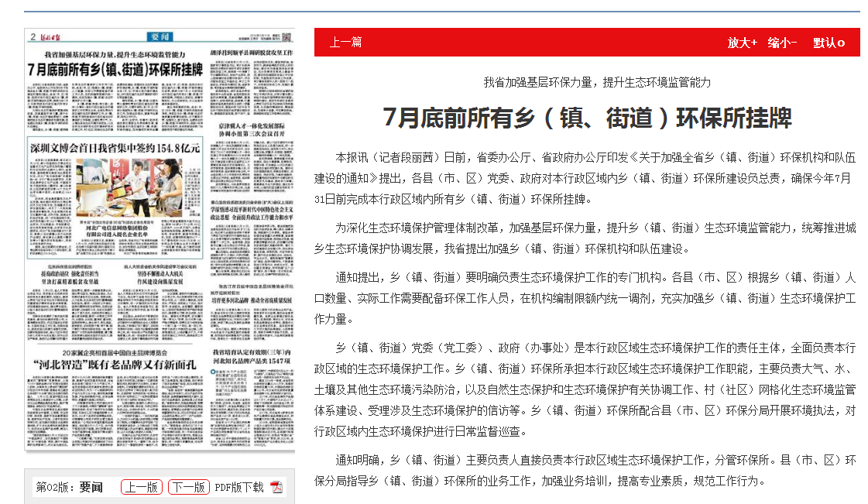Go to next page with 下一版
The image size is (868, 504).
(x=188, y=487)
